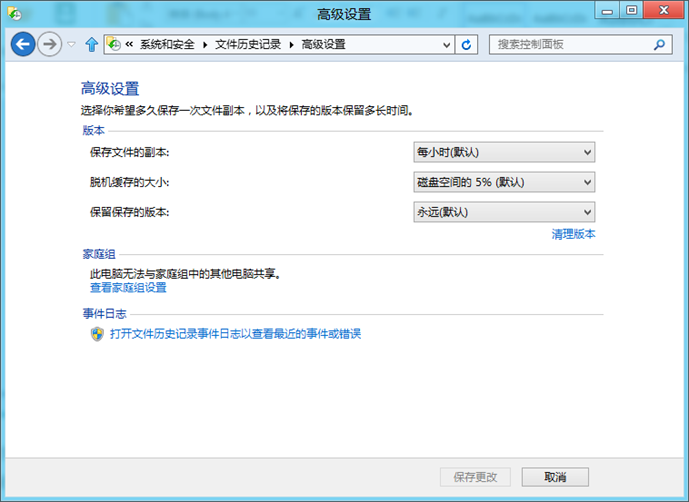This screenshot has height=502, width=689.
Task: Refresh the page with the refresh icon
Action: click(x=466, y=44)
